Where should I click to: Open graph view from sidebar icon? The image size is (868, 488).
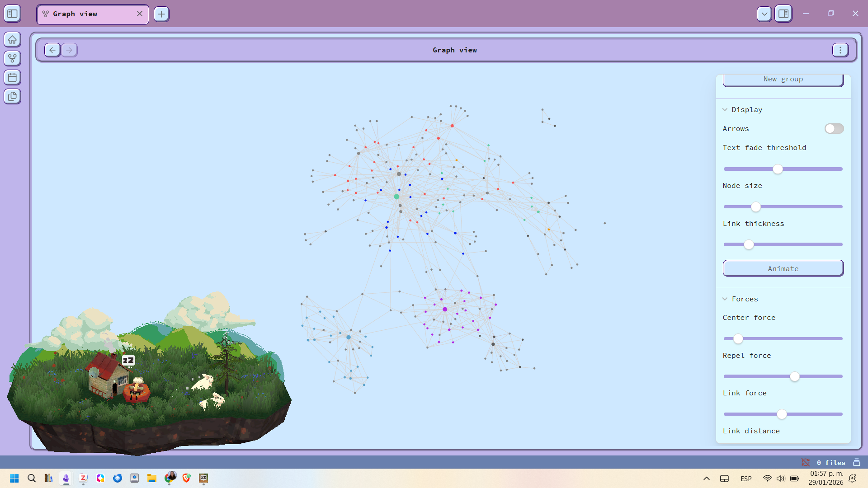click(12, 58)
